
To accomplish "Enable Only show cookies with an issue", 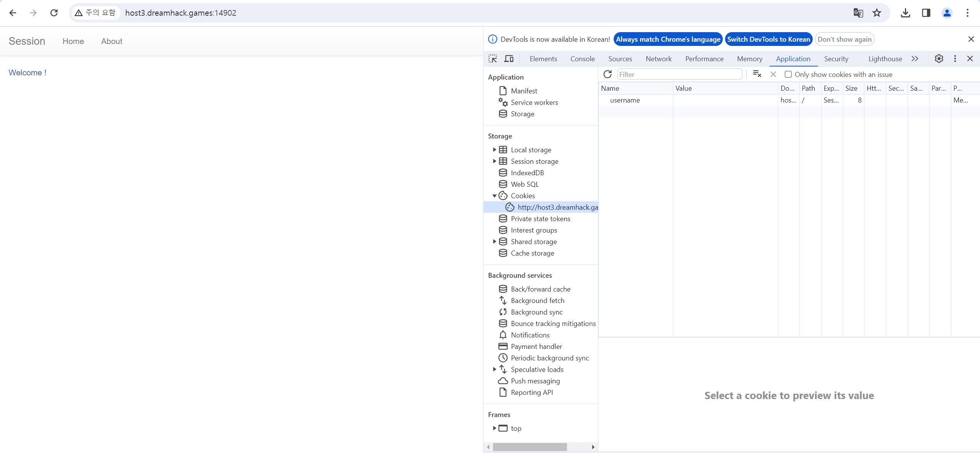I will 788,74.
